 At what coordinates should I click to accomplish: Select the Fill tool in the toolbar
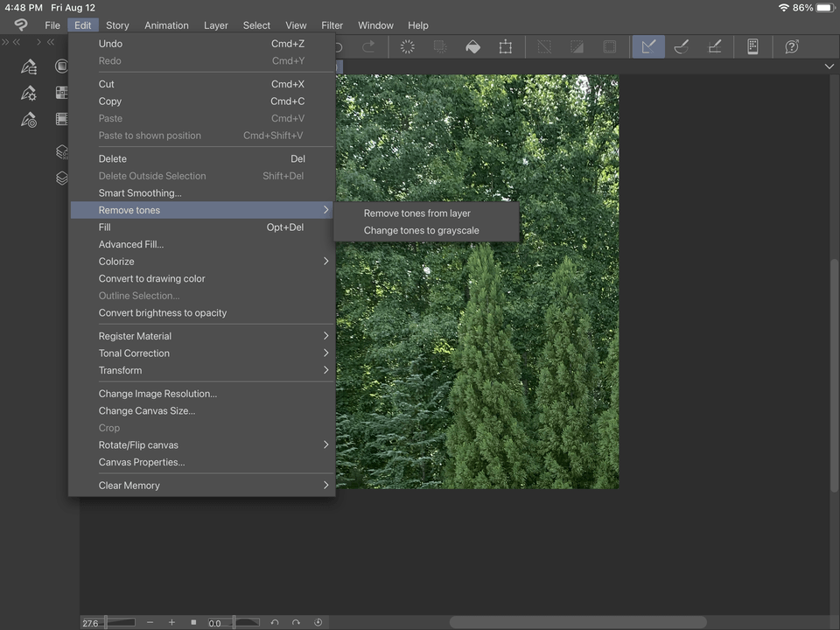(472, 46)
